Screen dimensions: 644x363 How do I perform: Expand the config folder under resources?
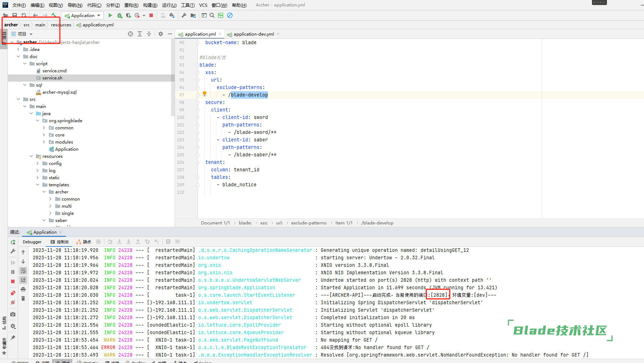[x=38, y=163]
